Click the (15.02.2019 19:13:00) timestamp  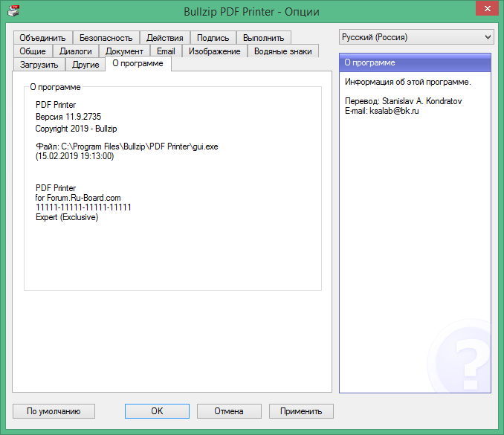click(x=74, y=156)
